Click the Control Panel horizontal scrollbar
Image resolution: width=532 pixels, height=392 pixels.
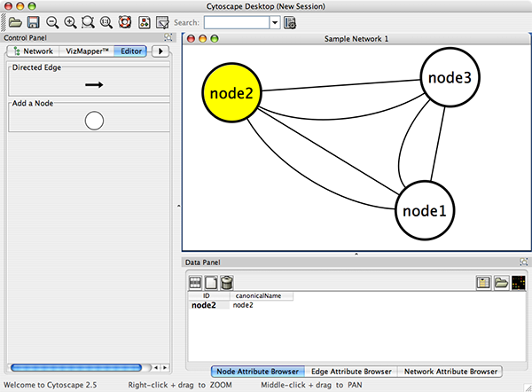pos(75,367)
